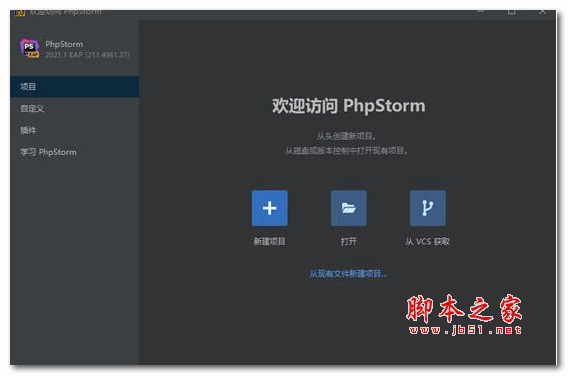This screenshot has height=376, width=568.
Task: Click the PhpStorm EAP logo icon
Action: [x=29, y=49]
